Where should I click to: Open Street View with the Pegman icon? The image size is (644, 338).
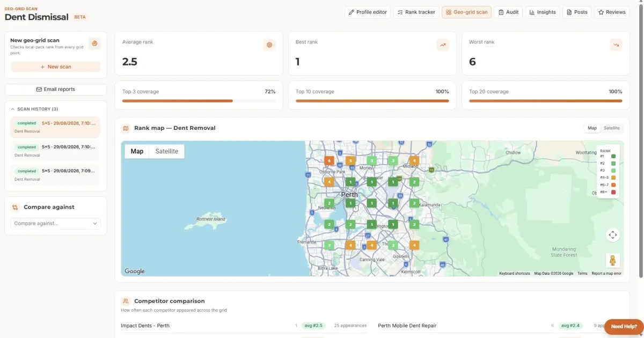[x=612, y=260]
